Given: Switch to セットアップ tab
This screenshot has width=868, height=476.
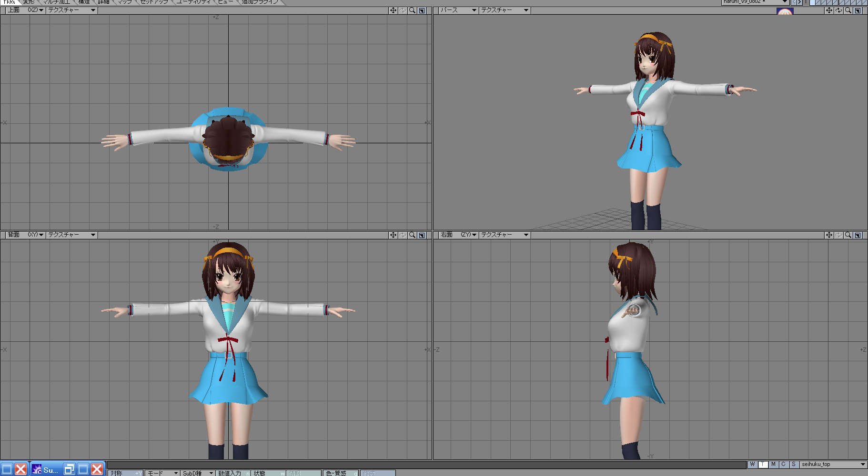Looking at the screenshot, I should click(x=154, y=2).
